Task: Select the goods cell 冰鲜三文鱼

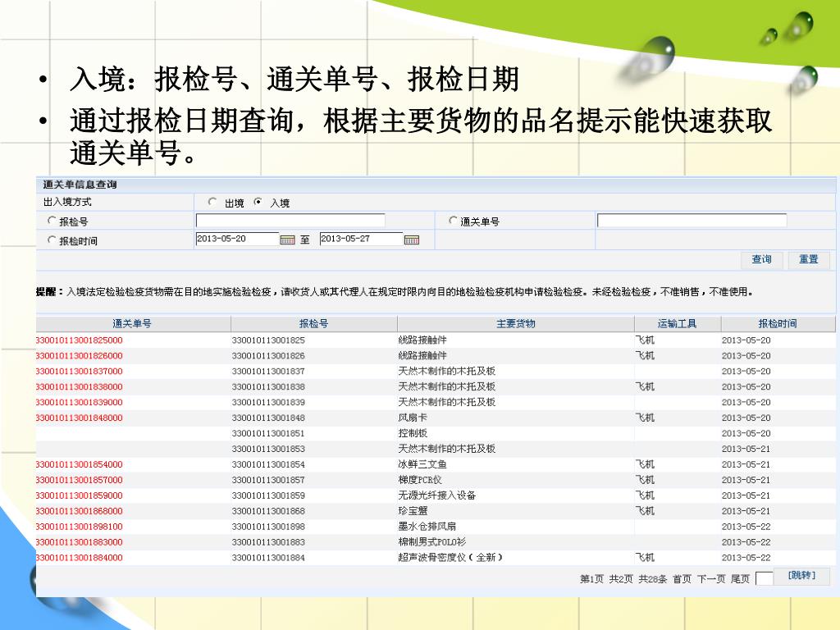Action: pyautogui.click(x=422, y=464)
